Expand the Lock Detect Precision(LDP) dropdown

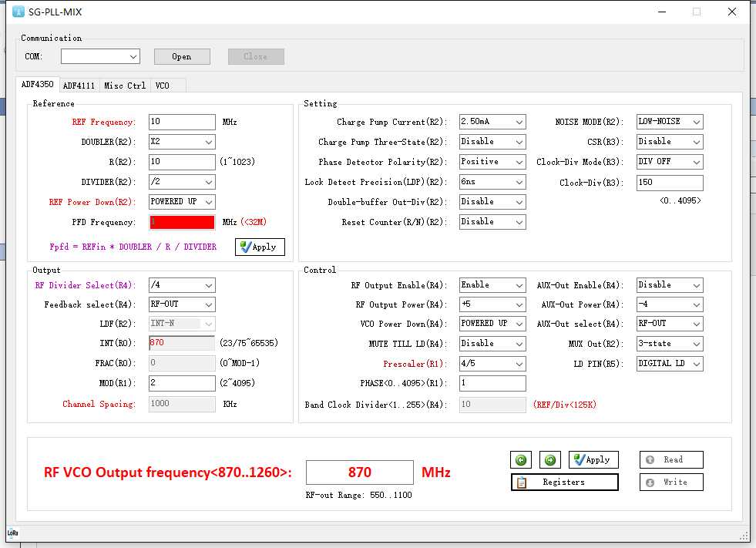tap(492, 182)
